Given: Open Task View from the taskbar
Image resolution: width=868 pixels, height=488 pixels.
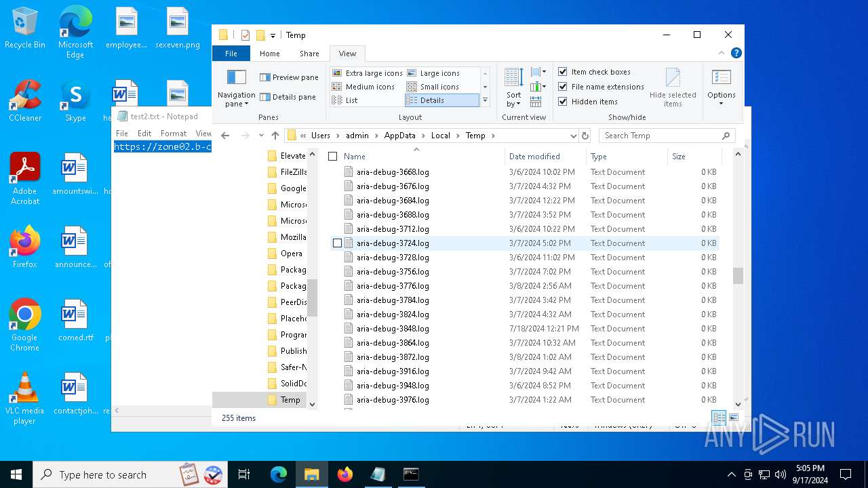Looking at the screenshot, I should pos(244,474).
